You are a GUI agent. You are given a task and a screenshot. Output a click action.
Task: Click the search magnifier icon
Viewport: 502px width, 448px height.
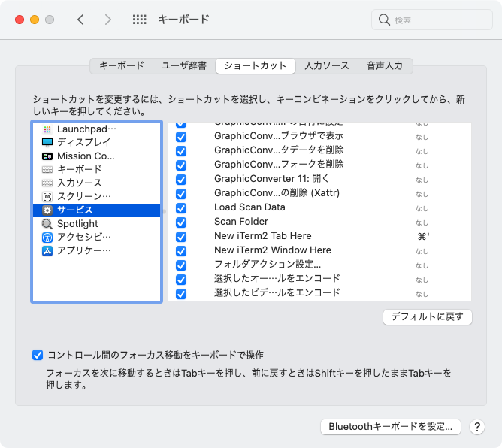[384, 20]
